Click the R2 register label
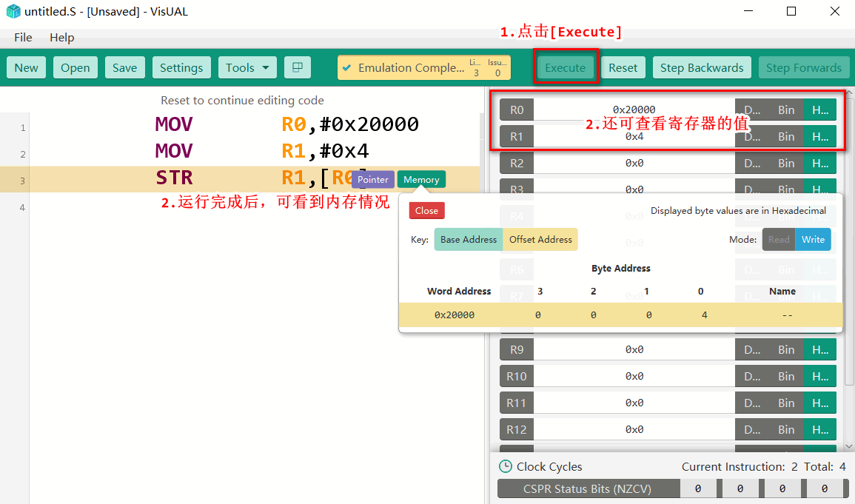The image size is (855, 504). [517, 163]
